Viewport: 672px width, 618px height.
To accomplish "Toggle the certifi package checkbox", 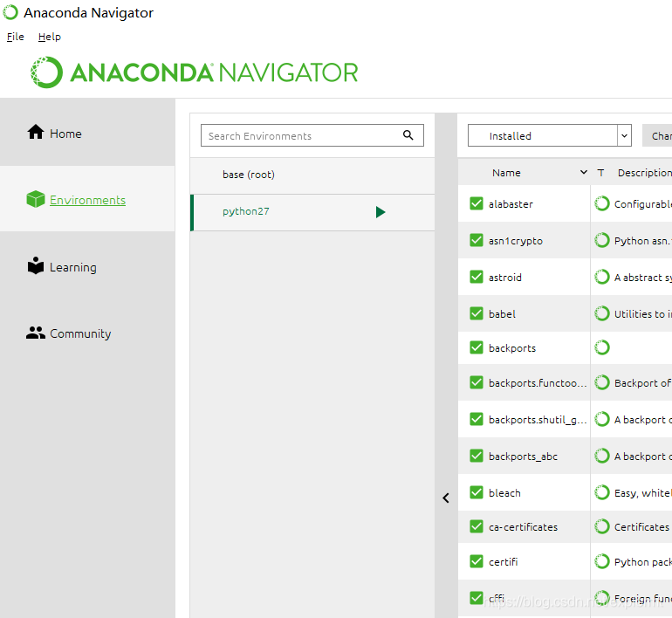I will click(477, 561).
